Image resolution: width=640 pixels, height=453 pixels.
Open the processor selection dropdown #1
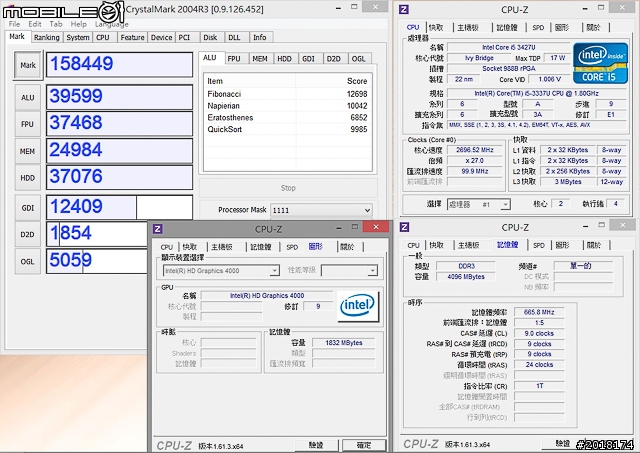(479, 204)
